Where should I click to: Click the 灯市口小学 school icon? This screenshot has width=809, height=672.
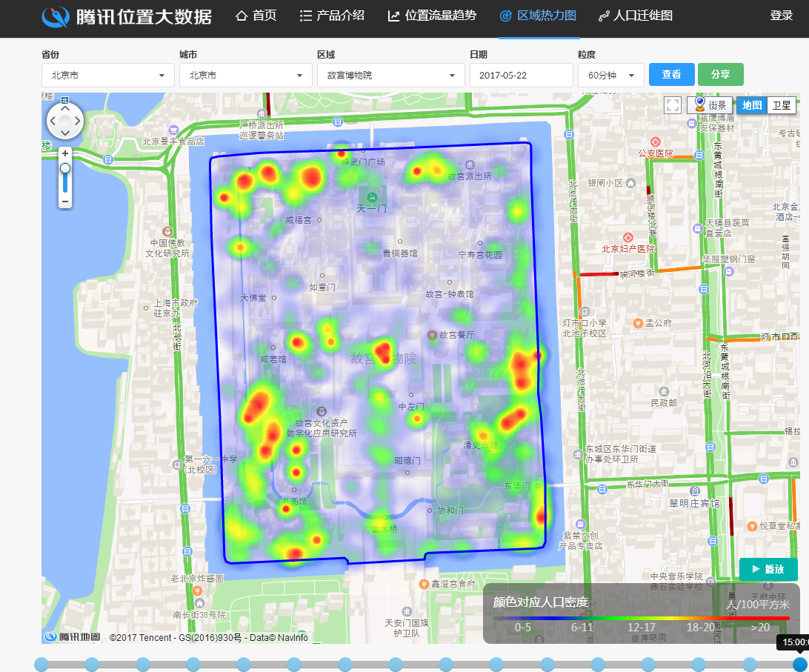[x=585, y=312]
